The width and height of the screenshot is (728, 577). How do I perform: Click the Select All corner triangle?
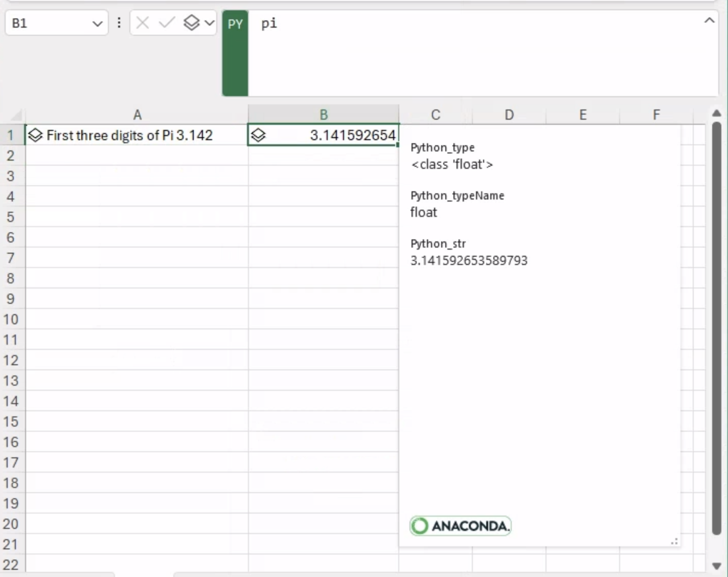(15, 115)
